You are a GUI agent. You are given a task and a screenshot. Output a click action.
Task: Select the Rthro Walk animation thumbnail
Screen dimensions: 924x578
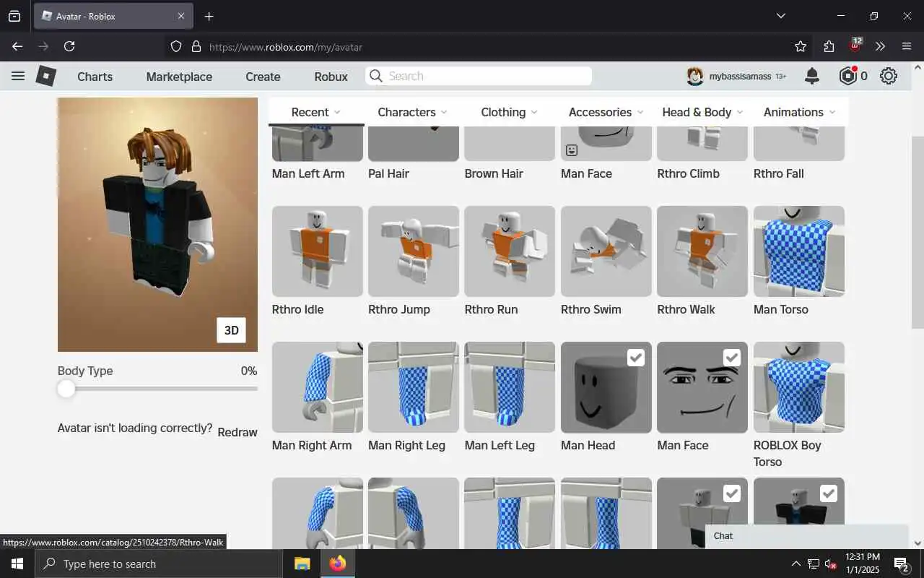(702, 251)
